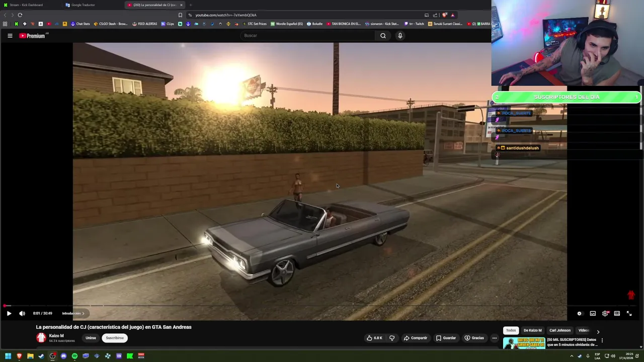Save the video with Guardar
Viewport: 644px width, 362px height.
point(446,338)
